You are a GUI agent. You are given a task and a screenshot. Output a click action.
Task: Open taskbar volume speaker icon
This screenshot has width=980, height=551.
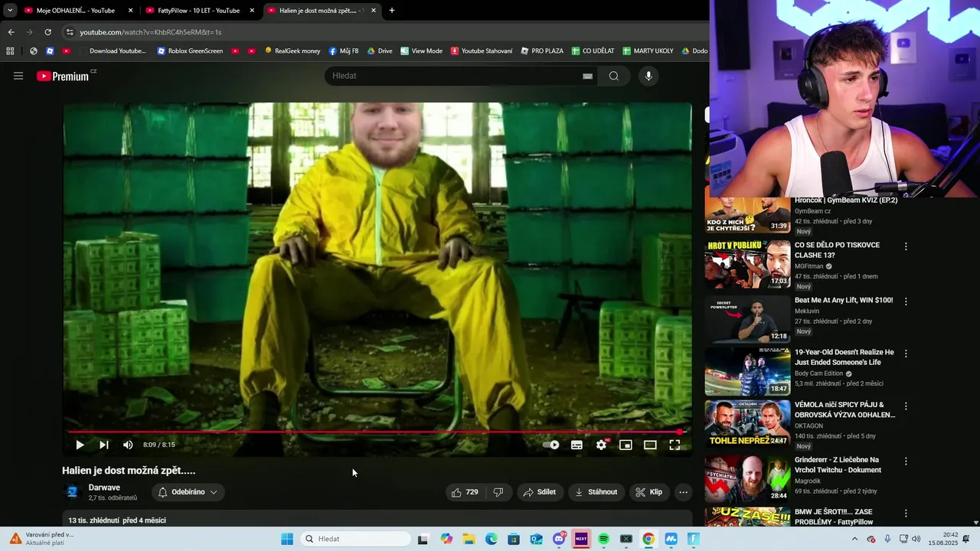click(916, 539)
